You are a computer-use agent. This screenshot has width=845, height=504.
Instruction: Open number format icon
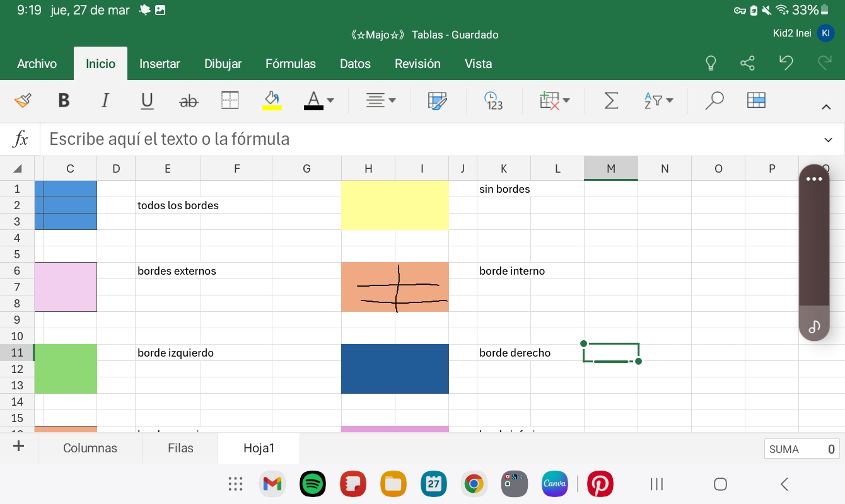pos(493,100)
